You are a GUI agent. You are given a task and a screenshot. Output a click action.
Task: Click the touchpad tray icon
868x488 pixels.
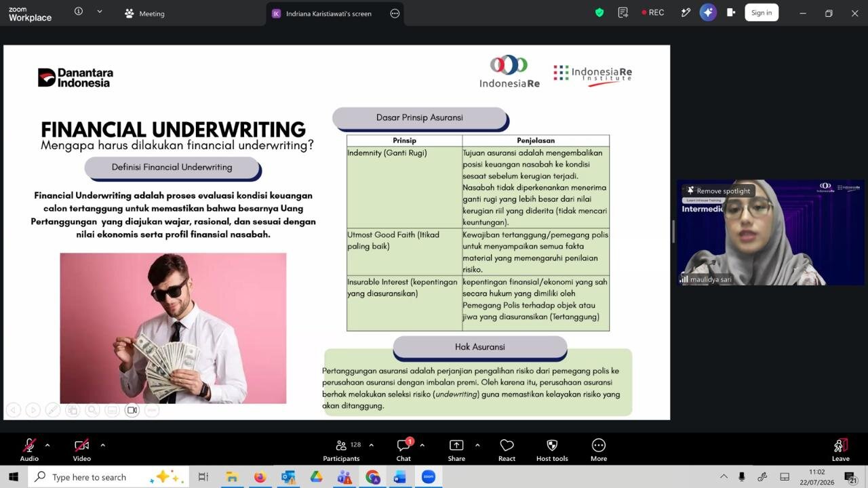(x=785, y=477)
